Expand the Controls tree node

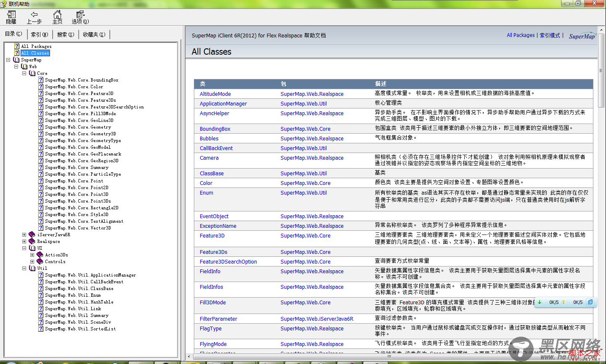(32, 261)
